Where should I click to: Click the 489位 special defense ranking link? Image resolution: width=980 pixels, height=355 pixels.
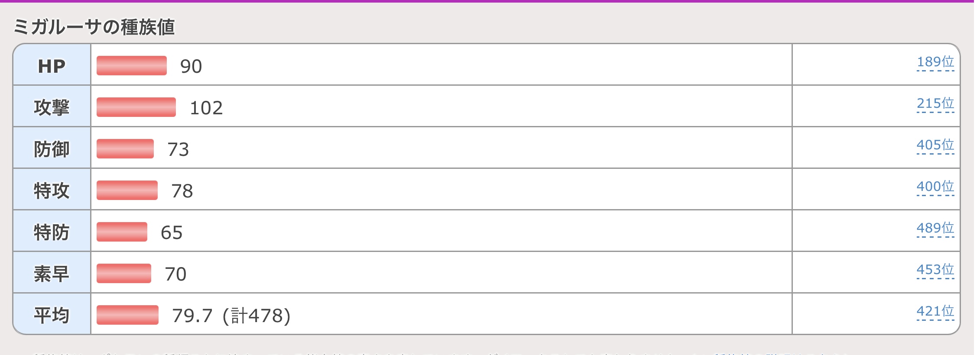tap(935, 229)
